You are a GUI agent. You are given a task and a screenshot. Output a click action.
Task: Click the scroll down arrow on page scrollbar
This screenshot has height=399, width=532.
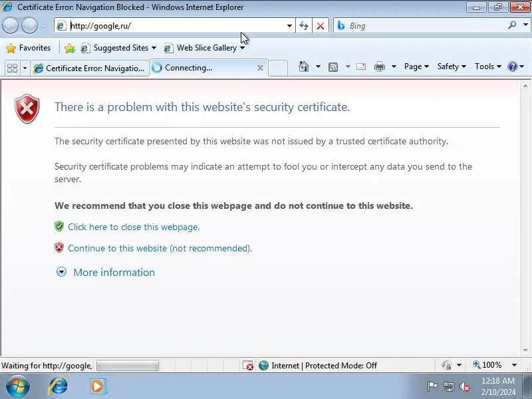(x=525, y=350)
